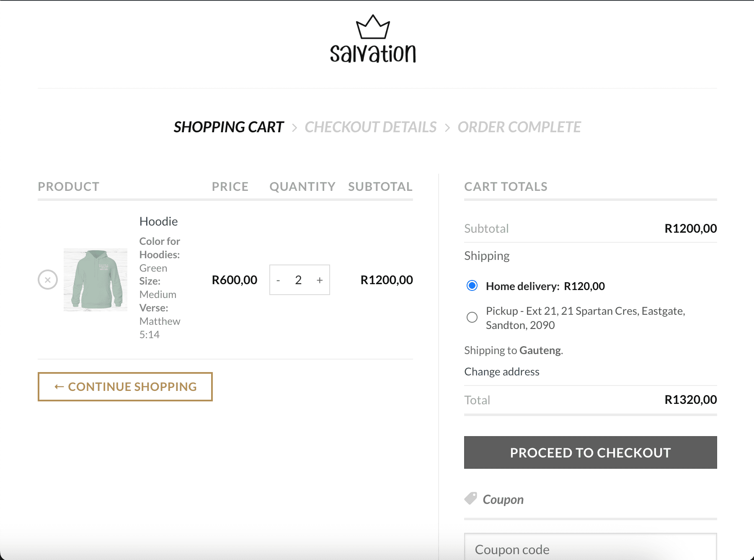Increase hoodie quantity with plus button

click(320, 280)
